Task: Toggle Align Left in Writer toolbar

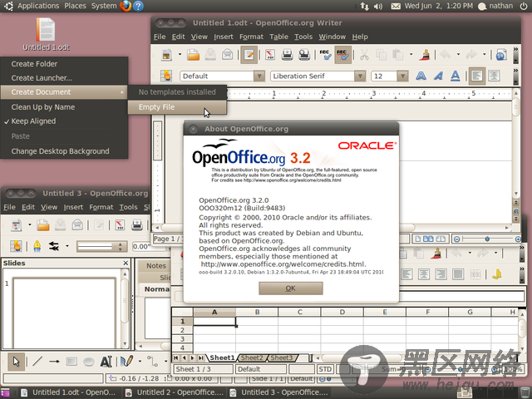Action: [x=476, y=76]
